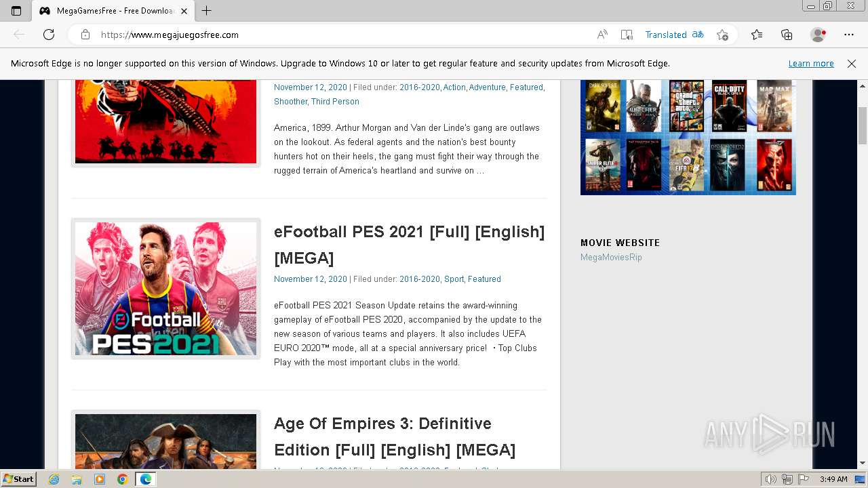Click the Learn more link
Screen dimensions: 868x488
coord(811,64)
